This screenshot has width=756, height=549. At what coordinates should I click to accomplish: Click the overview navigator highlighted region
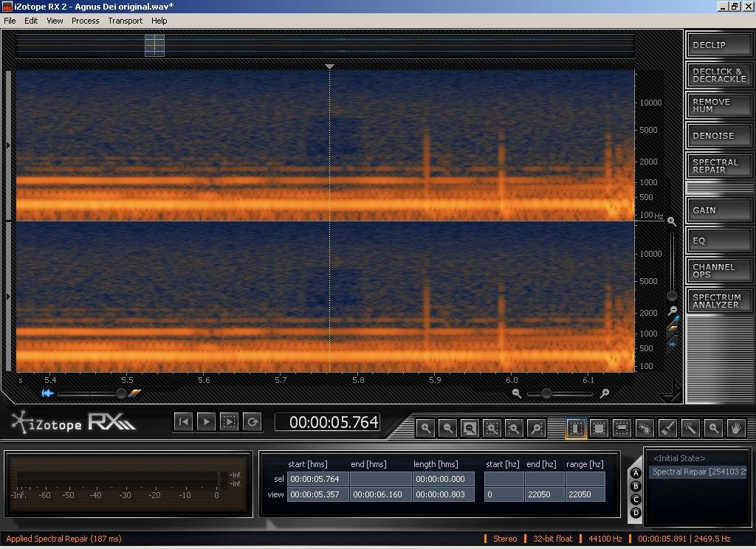155,46
